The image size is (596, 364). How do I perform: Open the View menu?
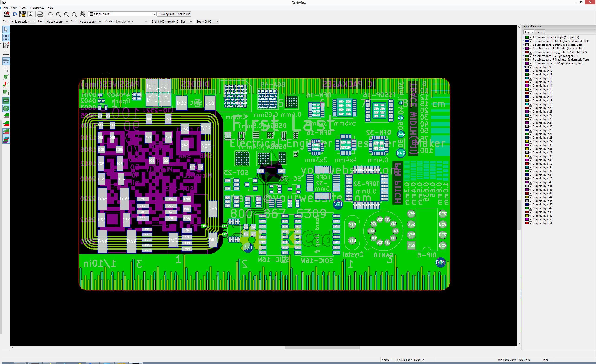[14, 8]
